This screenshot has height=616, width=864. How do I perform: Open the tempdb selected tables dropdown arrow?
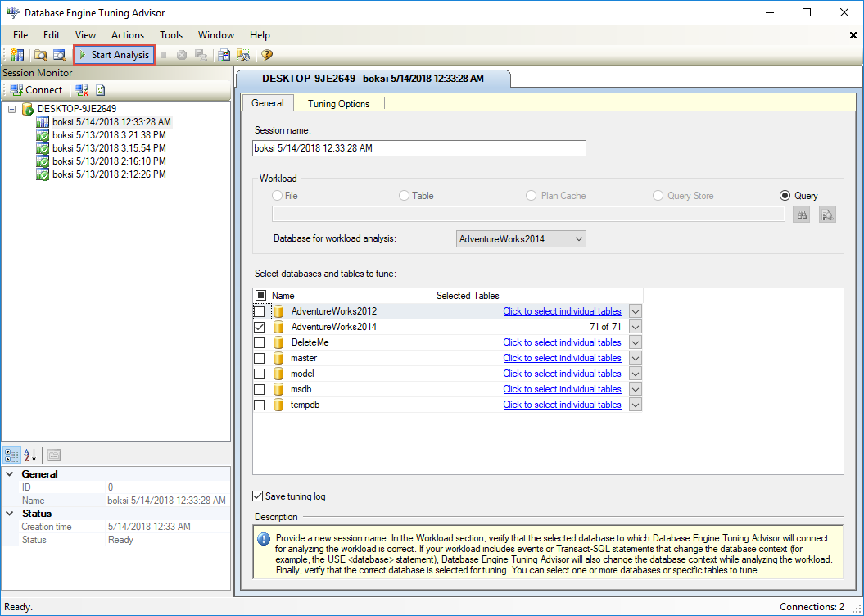tap(636, 405)
